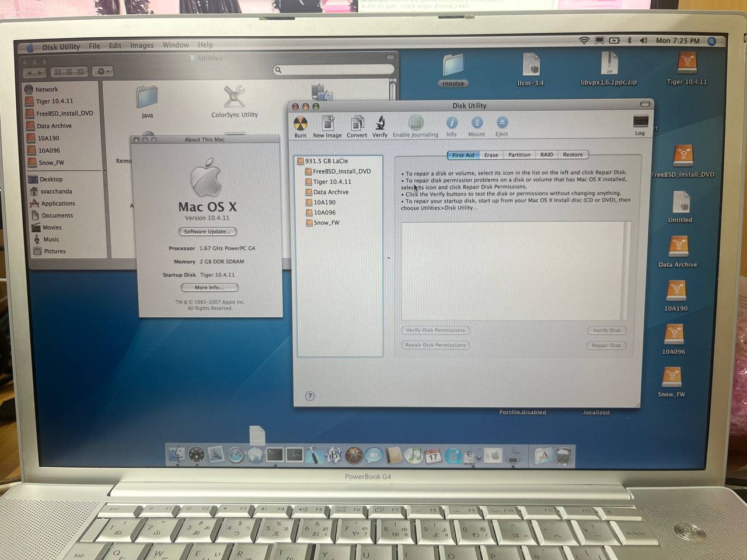Switch to the First Aid tab

tap(463, 155)
